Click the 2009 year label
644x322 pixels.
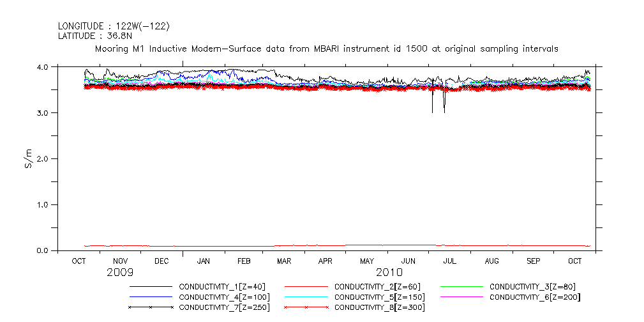pyautogui.click(x=120, y=272)
